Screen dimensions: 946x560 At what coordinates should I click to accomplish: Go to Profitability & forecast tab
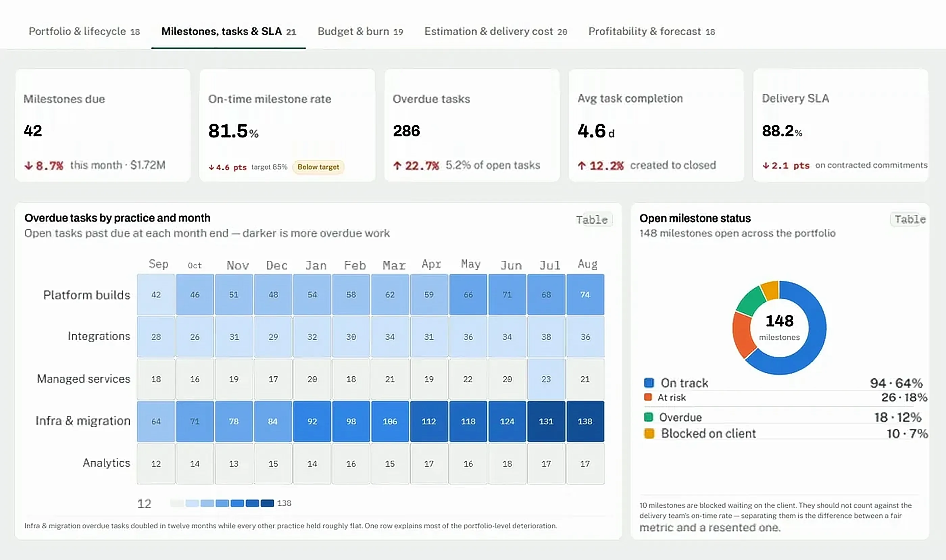[x=651, y=31]
